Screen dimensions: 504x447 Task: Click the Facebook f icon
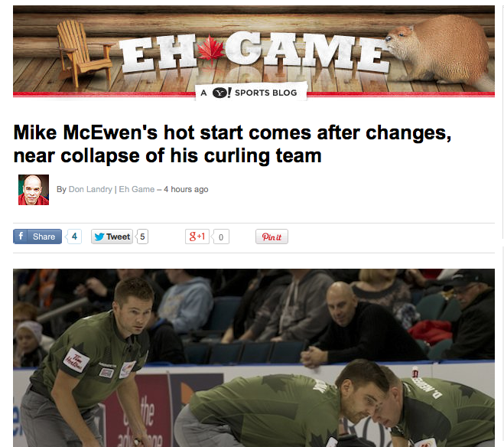tap(20, 237)
